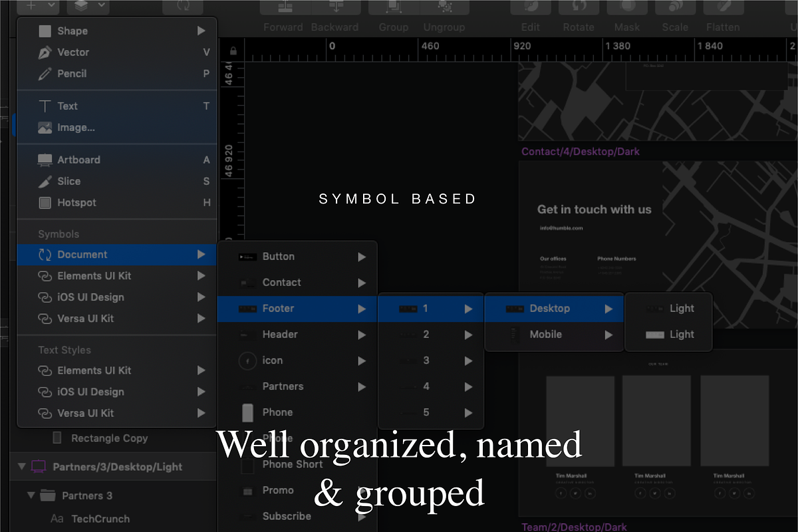Choose the Promo symbol
Screen dimensions: 798x532
[297, 490]
